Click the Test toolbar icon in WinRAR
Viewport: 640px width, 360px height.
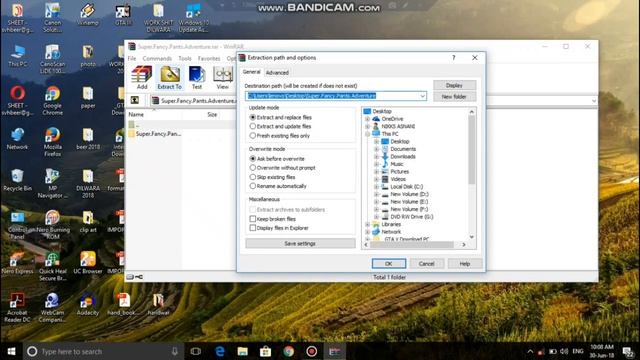pos(197,78)
